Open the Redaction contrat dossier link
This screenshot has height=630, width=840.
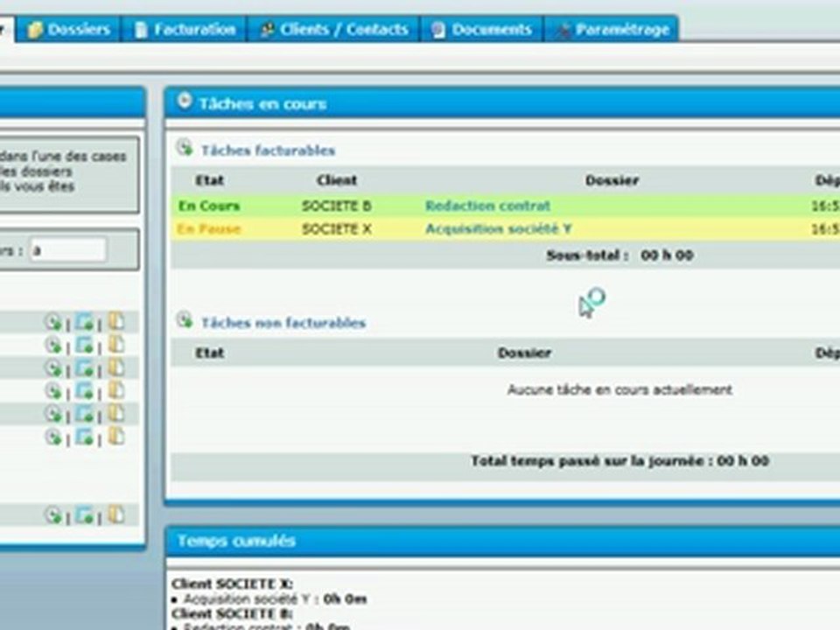pyautogui.click(x=487, y=206)
